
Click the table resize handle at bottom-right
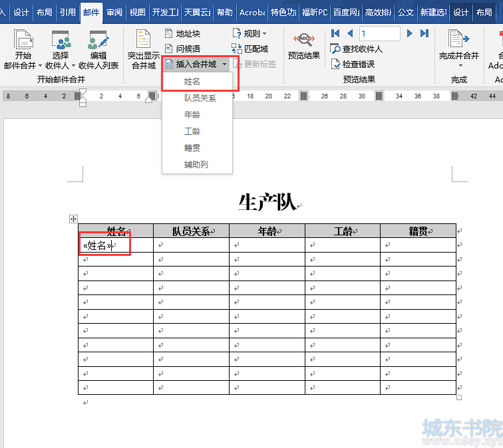coord(459,397)
